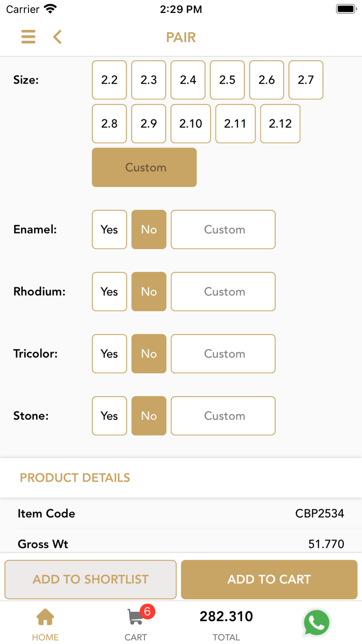The height and width of the screenshot is (644, 362).
Task: Choose size 2.2
Action: (109, 80)
